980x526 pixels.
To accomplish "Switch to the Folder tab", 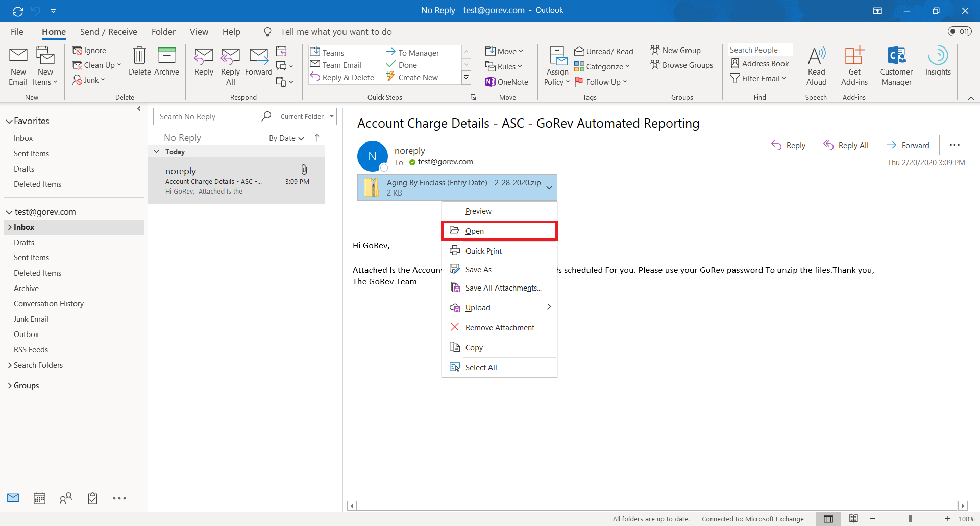I will (163, 32).
